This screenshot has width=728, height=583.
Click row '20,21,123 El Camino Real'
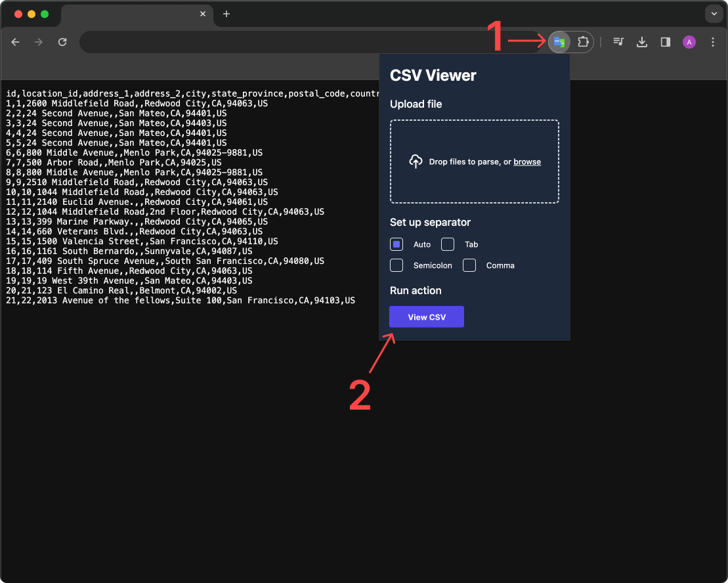coord(121,291)
